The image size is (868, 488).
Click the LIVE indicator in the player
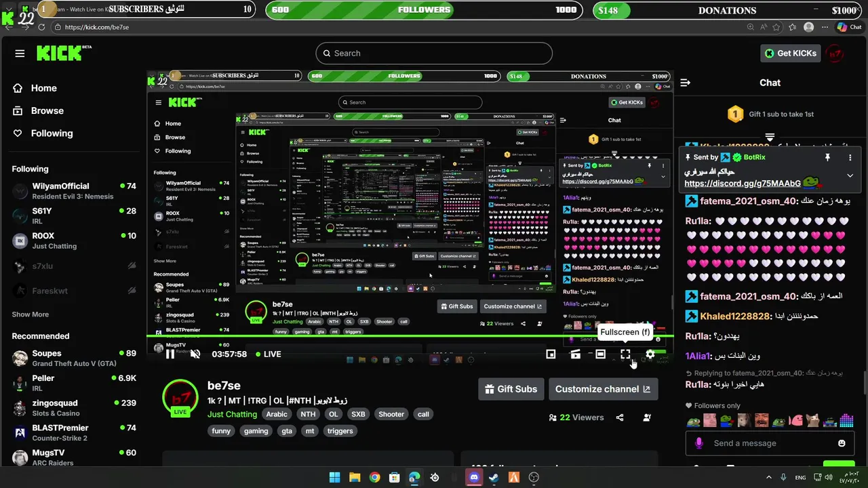(269, 354)
